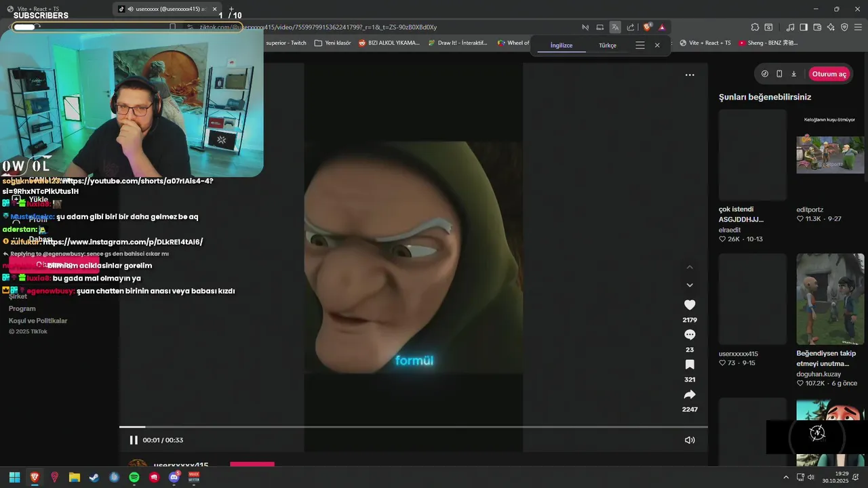Toggle the browser sidebar panel icon
The image size is (868, 488).
click(804, 27)
